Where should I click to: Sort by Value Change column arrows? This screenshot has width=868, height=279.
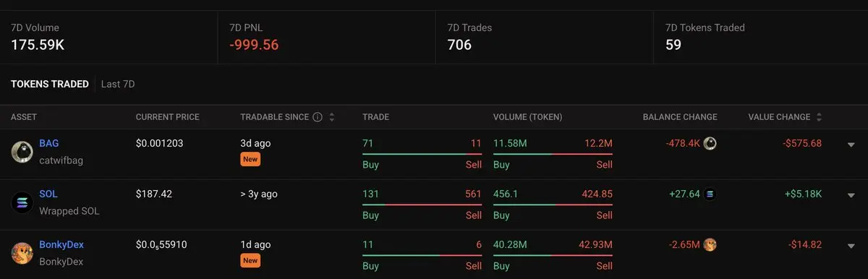[819, 117]
